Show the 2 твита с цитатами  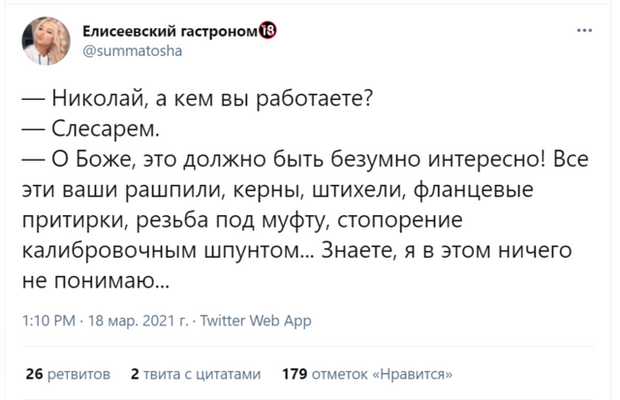tap(196, 374)
